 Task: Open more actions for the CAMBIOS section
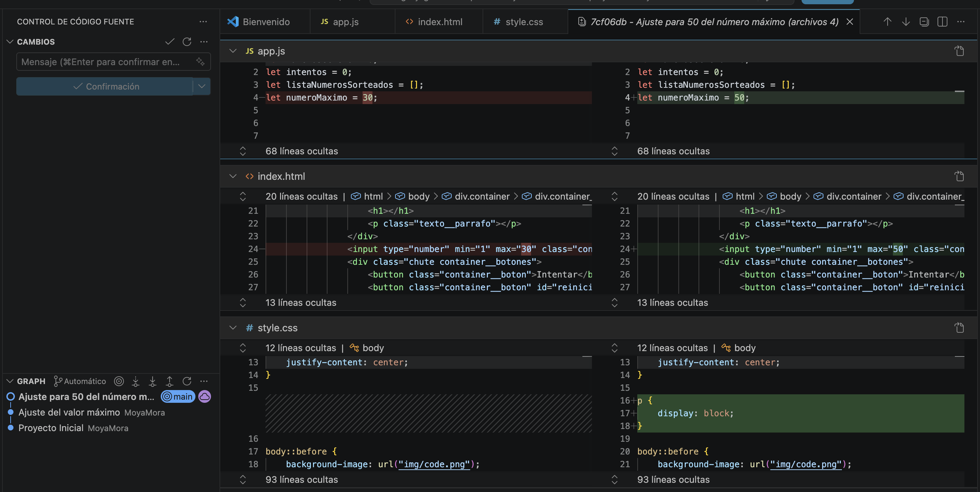pos(204,41)
